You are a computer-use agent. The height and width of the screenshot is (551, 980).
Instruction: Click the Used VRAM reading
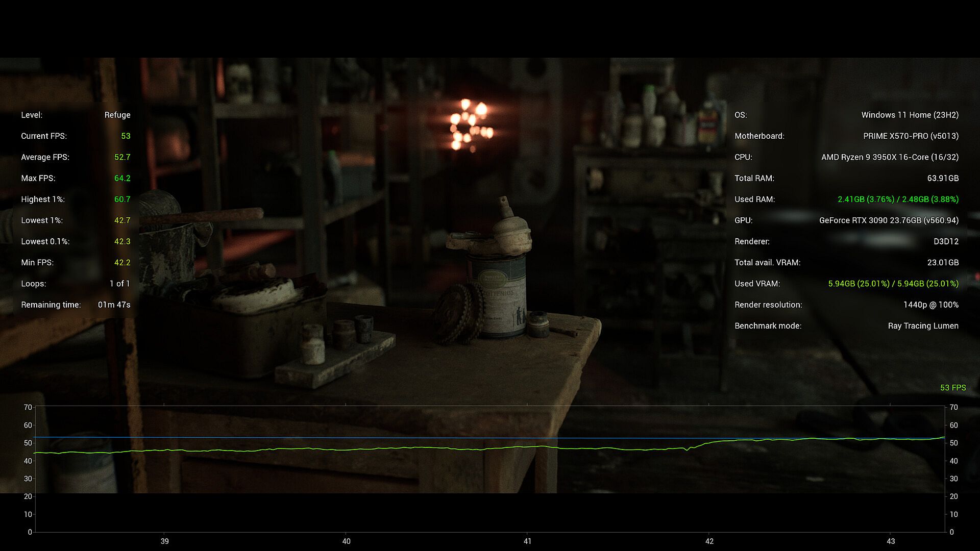893,284
